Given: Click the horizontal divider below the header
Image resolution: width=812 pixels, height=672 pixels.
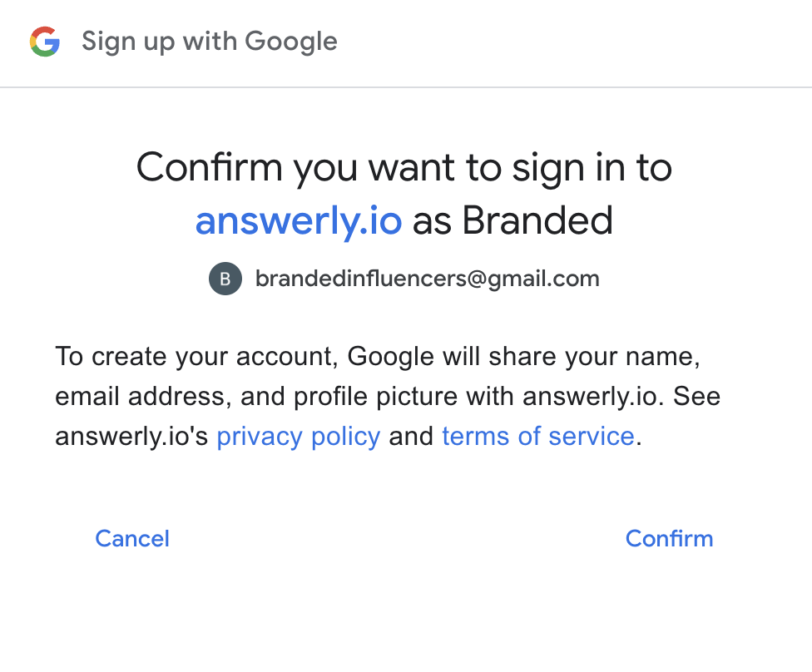Looking at the screenshot, I should (x=406, y=87).
